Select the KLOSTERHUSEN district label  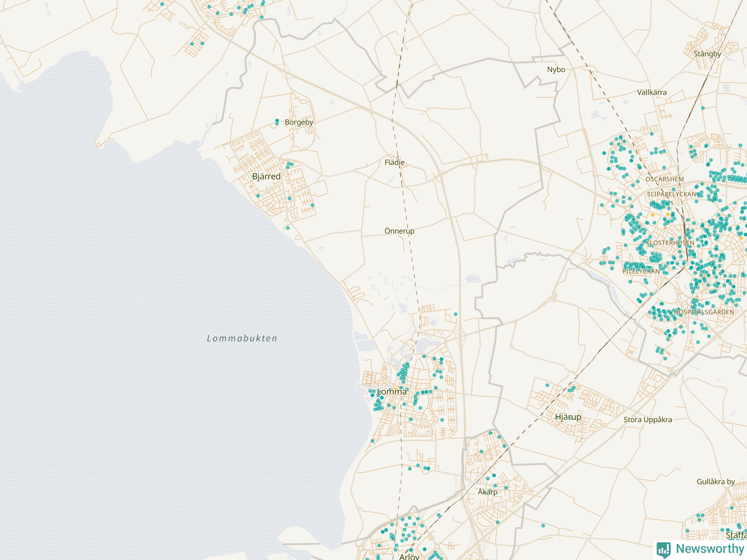[x=670, y=243]
